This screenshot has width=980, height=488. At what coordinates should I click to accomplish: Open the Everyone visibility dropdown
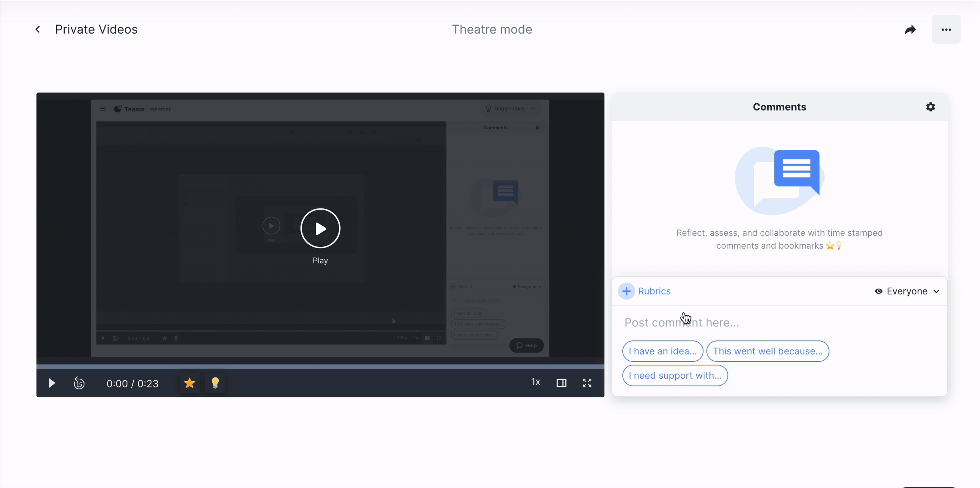[907, 291]
